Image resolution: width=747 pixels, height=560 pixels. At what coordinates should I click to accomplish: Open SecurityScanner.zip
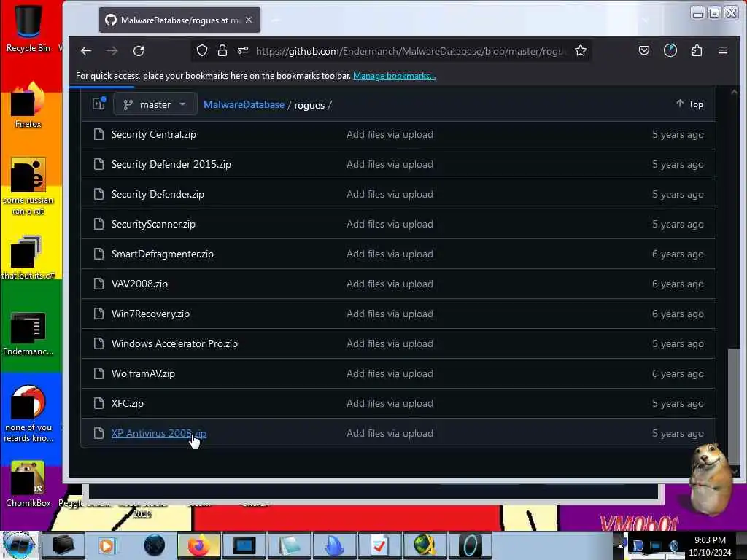click(153, 224)
